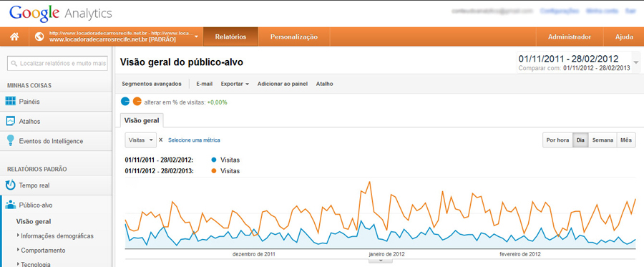The image size is (644, 267).
Task: Select the Visão geral report tab
Action: tap(142, 121)
